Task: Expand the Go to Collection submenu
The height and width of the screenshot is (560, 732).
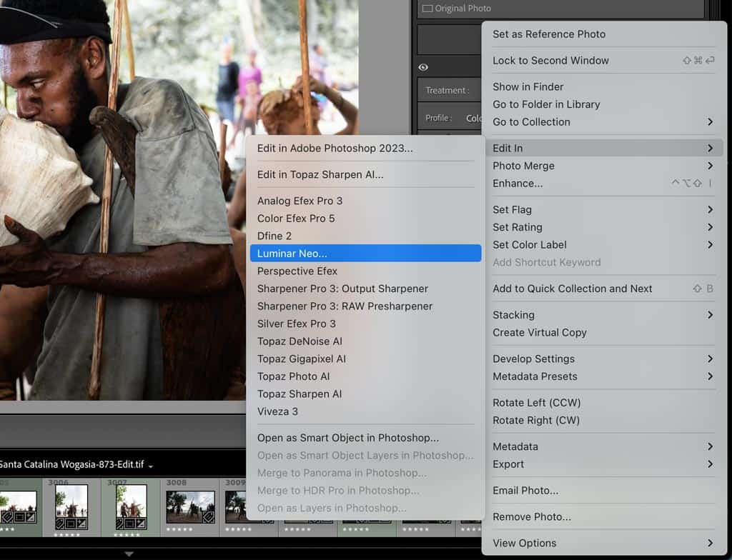Action: point(530,122)
